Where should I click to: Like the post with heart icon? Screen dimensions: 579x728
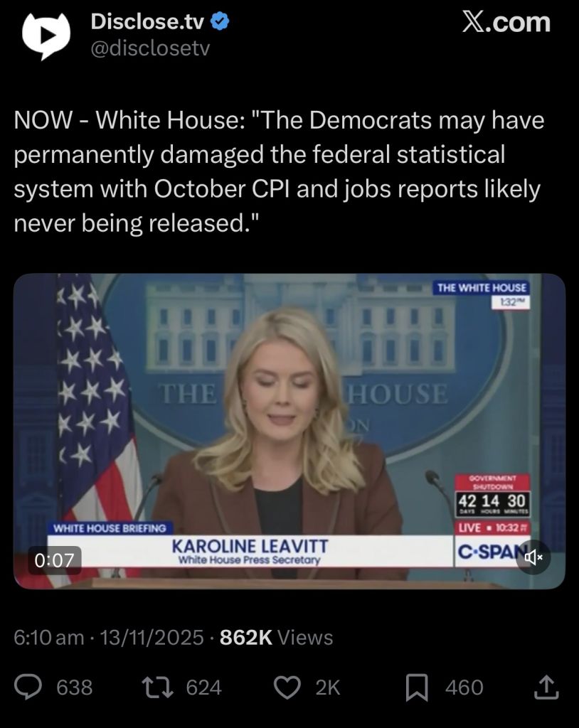pyautogui.click(x=287, y=687)
